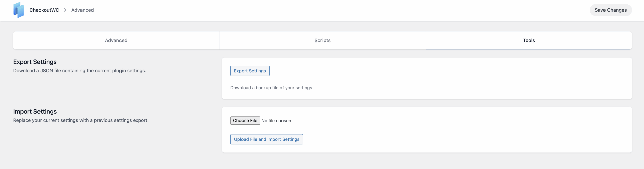This screenshot has width=644, height=169.
Task: Click 'Download a backup file' help text
Action: (x=272, y=88)
